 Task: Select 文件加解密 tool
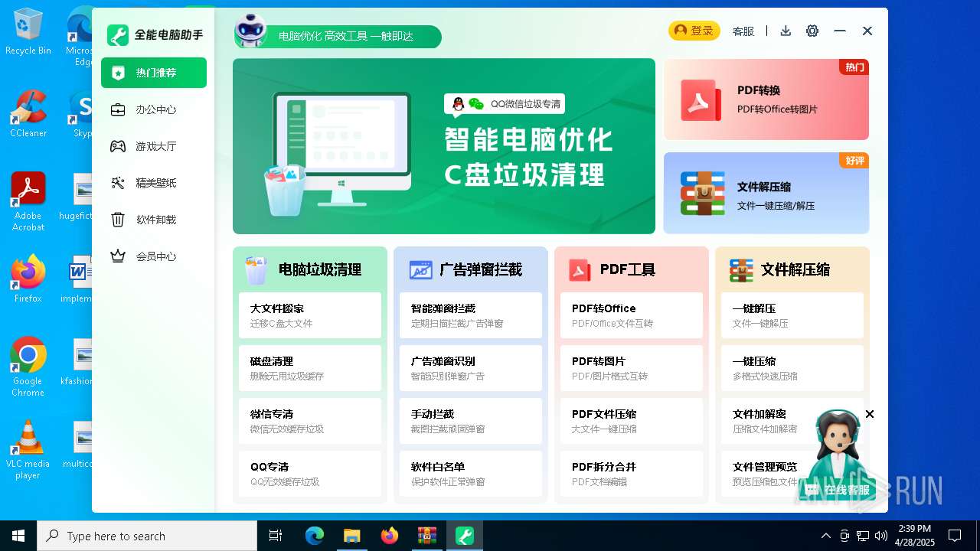792,421
